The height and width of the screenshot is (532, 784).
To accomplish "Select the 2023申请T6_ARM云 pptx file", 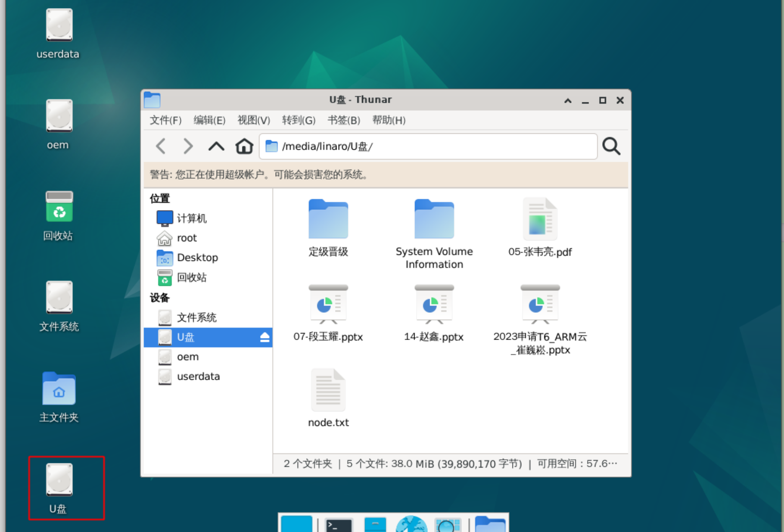I will [540, 320].
